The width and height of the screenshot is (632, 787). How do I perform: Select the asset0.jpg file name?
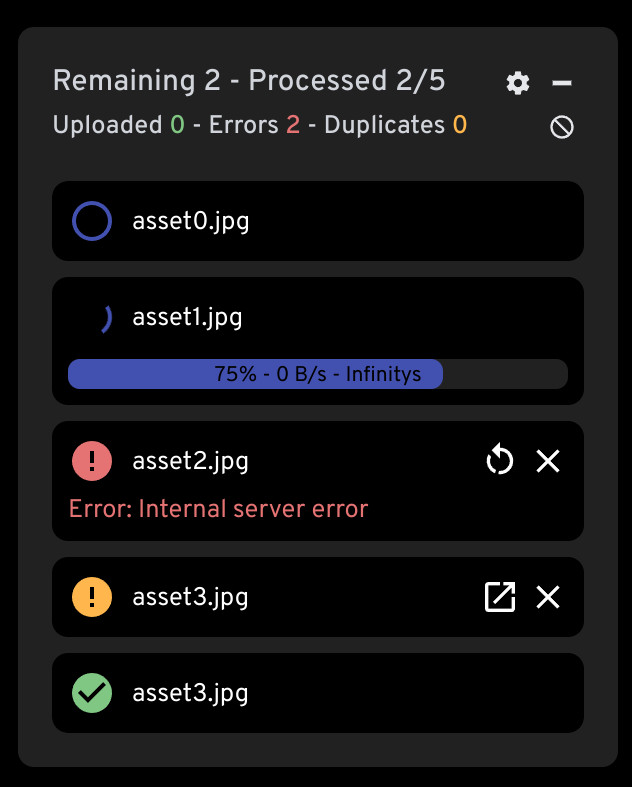pos(191,221)
